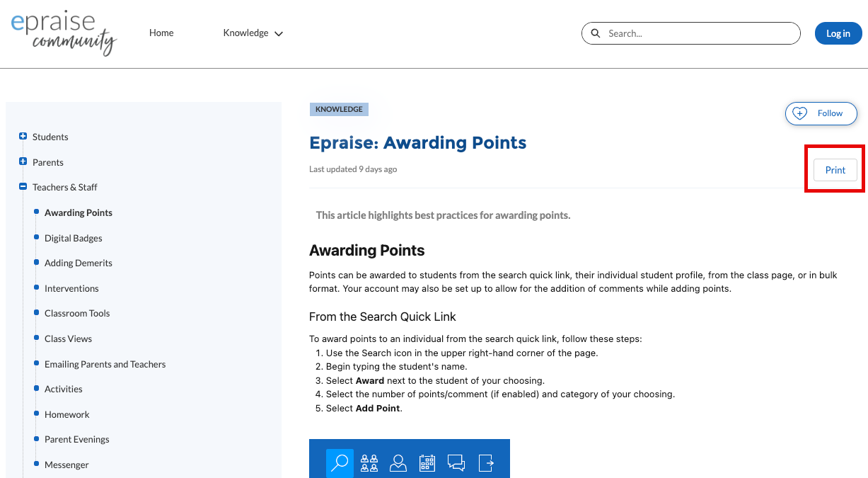868x478 pixels.
Task: Open the calendar timetable icon in the blue bar
Action: click(427, 462)
